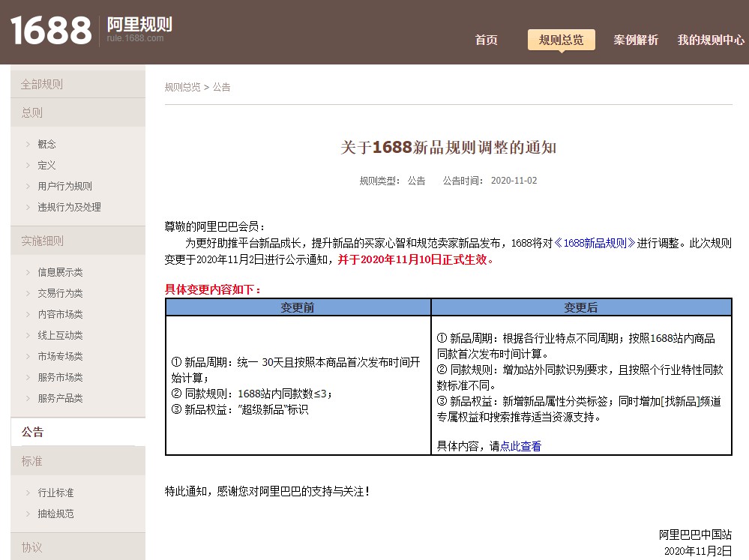Click the chevron beside 内容市场类
The image size is (749, 560).
pyautogui.click(x=28, y=314)
